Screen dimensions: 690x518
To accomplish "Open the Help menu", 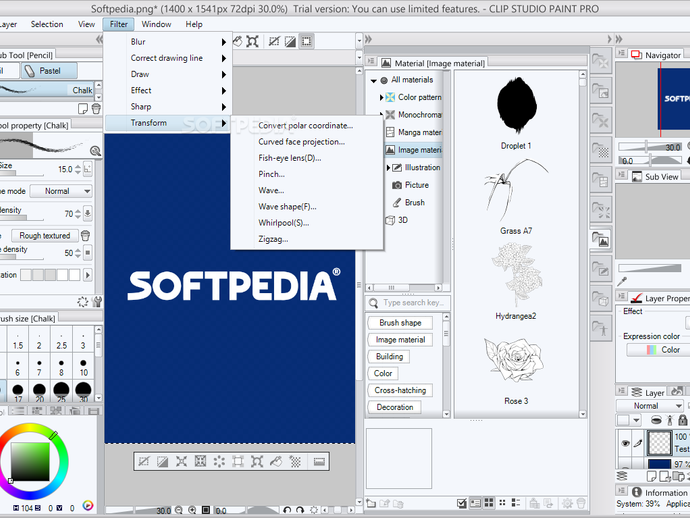I will 194,24.
